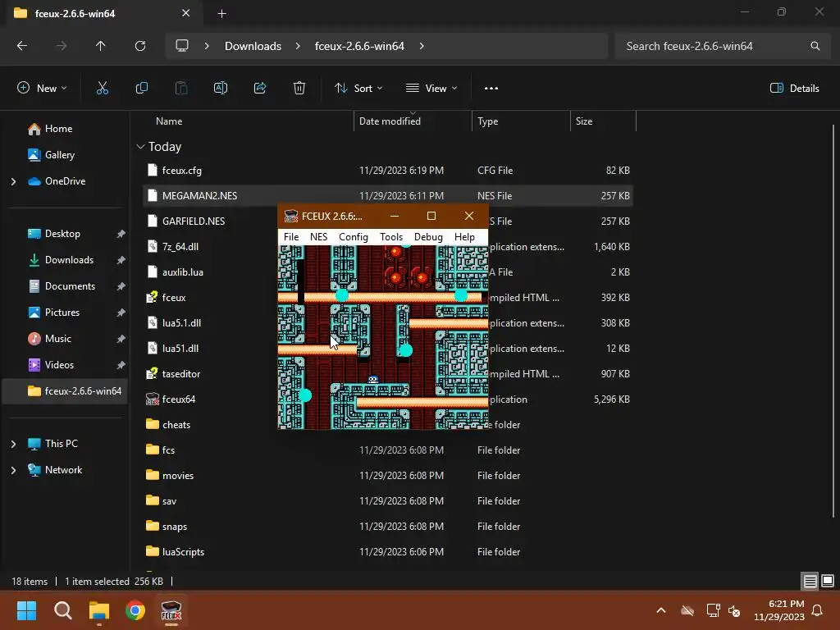This screenshot has height=630, width=840.
Task: Select Downloads breadcrumb in address bar
Action: coord(253,46)
